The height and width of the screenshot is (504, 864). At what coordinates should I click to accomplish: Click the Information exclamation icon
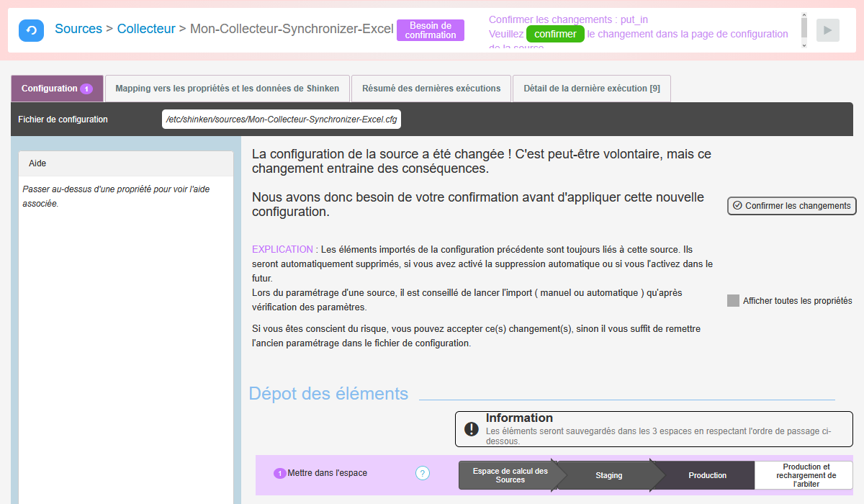471,429
